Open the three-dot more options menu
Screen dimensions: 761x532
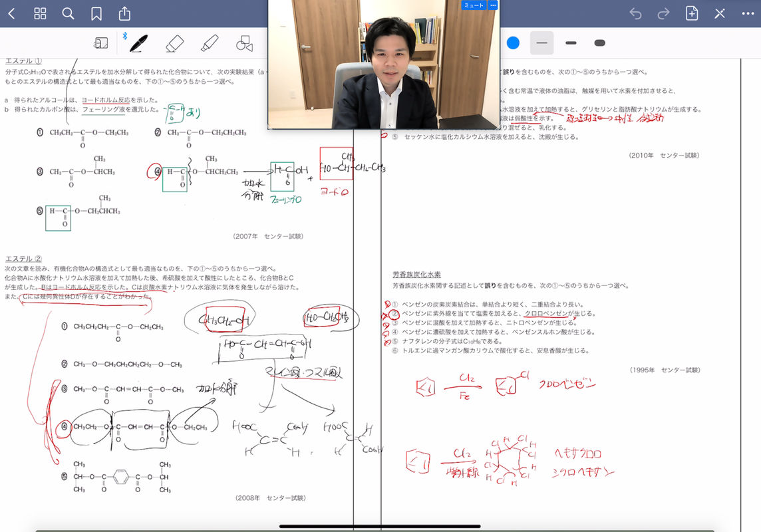coord(748,13)
